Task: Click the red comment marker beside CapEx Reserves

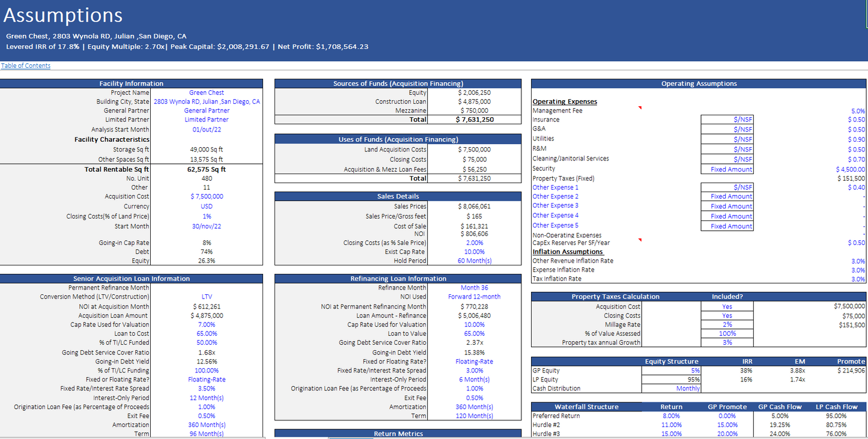Action: [x=640, y=240]
